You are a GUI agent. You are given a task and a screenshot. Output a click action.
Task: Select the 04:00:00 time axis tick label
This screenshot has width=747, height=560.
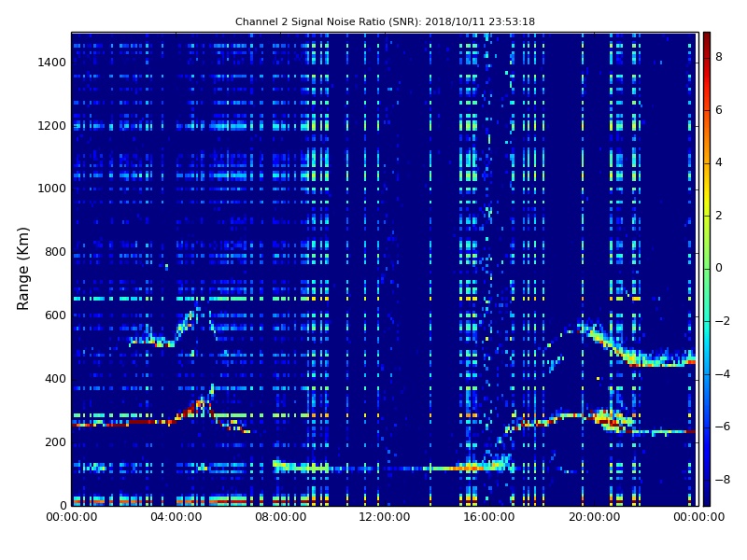click(x=176, y=516)
